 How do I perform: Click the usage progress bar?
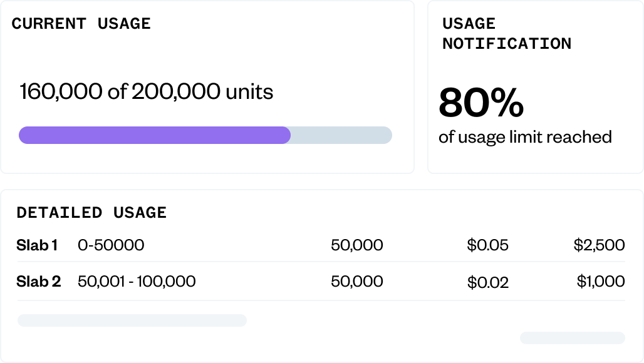coord(205,135)
